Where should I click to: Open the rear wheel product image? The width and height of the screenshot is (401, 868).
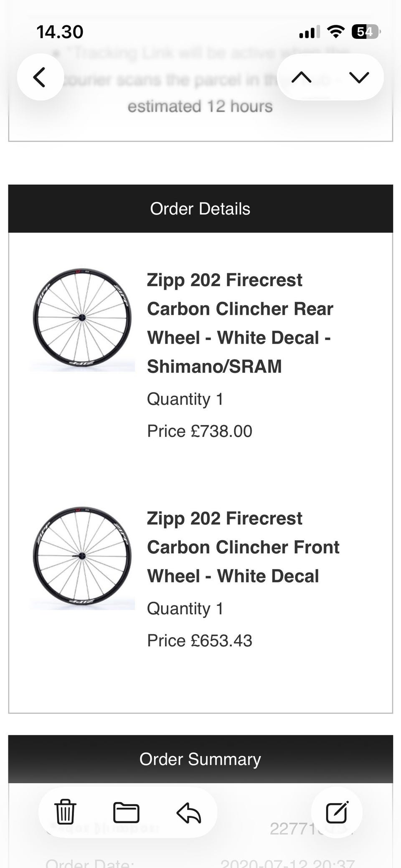(x=82, y=319)
